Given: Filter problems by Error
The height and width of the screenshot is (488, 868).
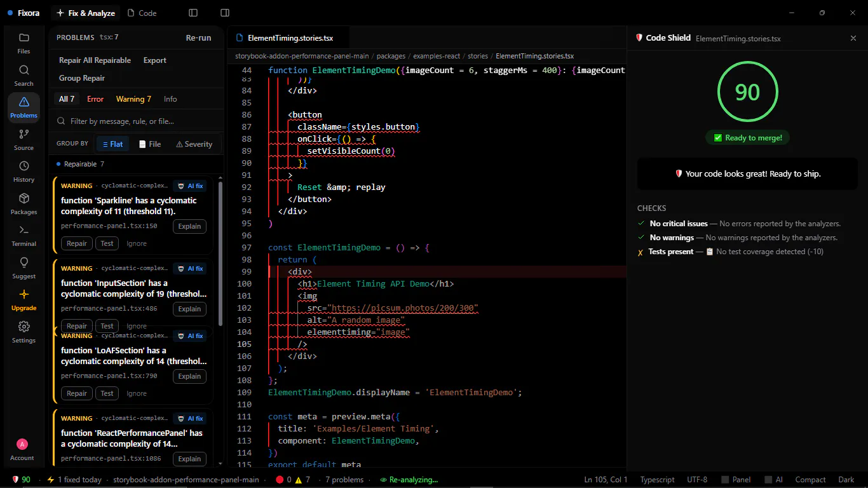Looking at the screenshot, I should 95,99.
